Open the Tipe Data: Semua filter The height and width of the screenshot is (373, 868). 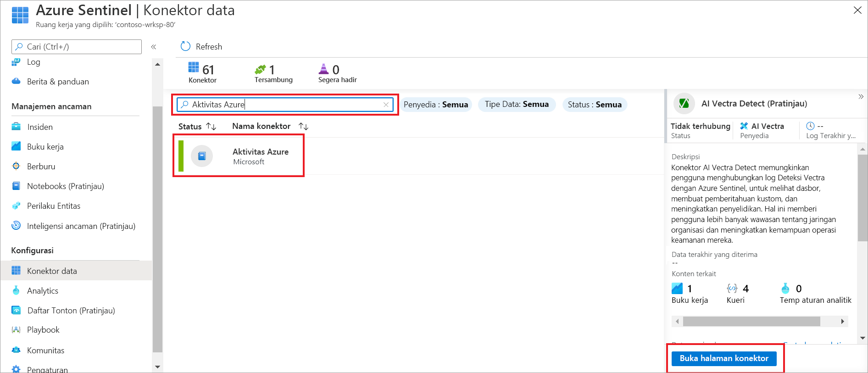coord(517,105)
